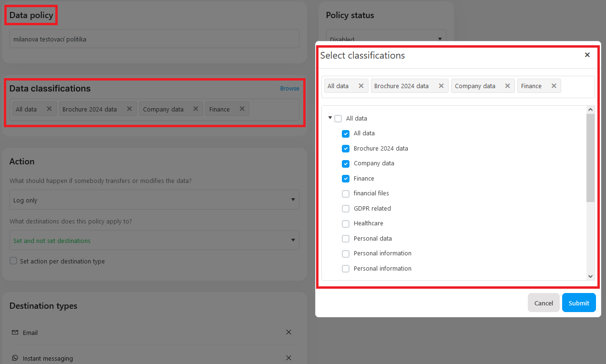Collapse the 'All data' tree node
Viewport: 606px width, 364px height.
pos(330,118)
